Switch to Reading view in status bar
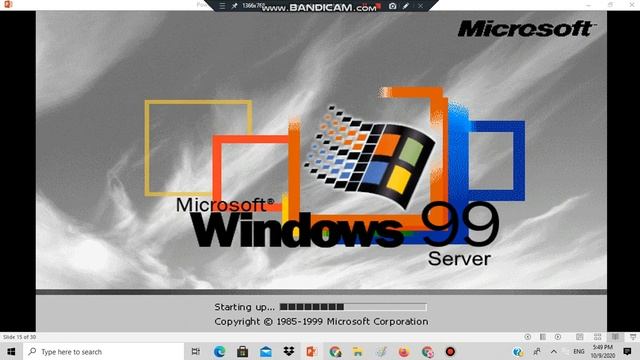The width and height of the screenshot is (640, 360). 615,337
